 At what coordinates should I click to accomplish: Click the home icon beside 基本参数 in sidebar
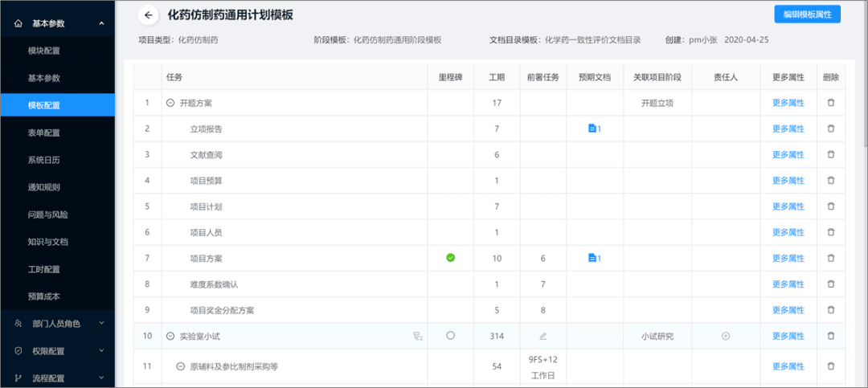pos(18,24)
